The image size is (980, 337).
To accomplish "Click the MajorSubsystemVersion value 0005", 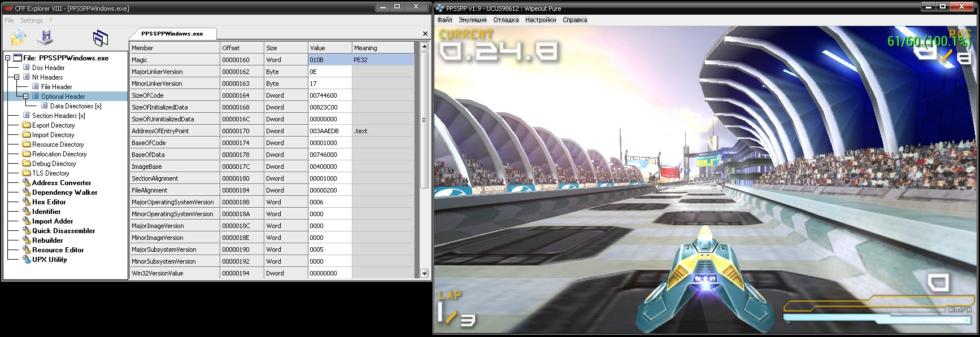I will pyautogui.click(x=330, y=250).
